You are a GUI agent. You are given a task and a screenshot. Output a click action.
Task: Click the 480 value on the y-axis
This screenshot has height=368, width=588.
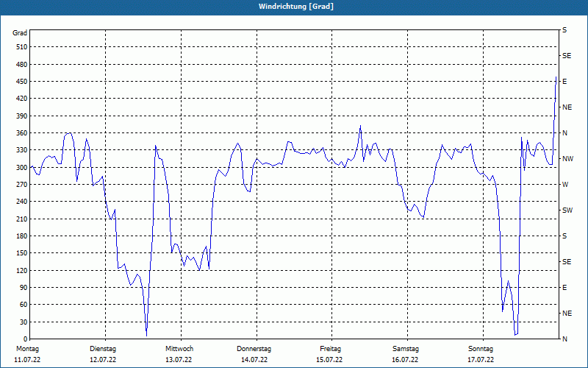point(22,65)
